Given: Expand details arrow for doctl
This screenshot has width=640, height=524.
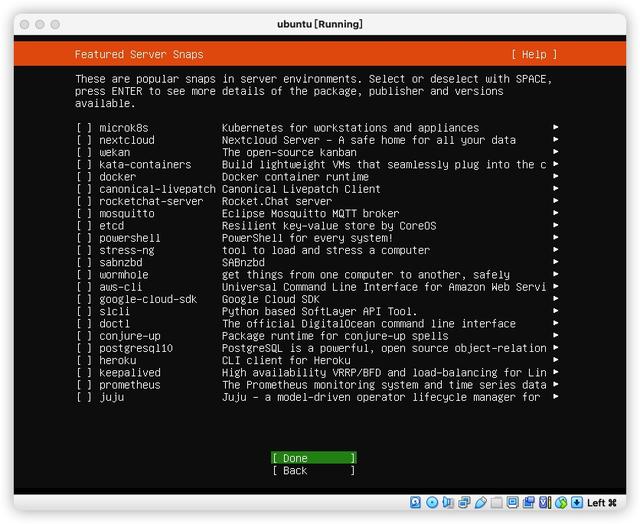Looking at the screenshot, I should click(556, 323).
